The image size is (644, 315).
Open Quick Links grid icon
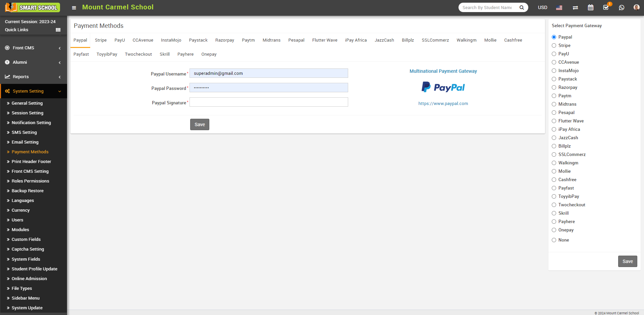(58, 30)
